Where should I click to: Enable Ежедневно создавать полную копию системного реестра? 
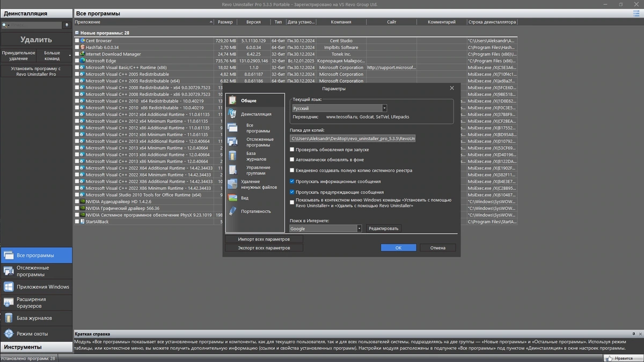pos(292,171)
